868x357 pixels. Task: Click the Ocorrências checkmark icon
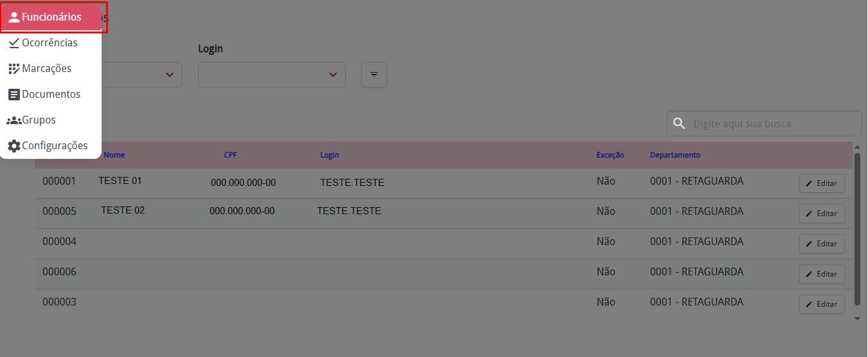(14, 43)
